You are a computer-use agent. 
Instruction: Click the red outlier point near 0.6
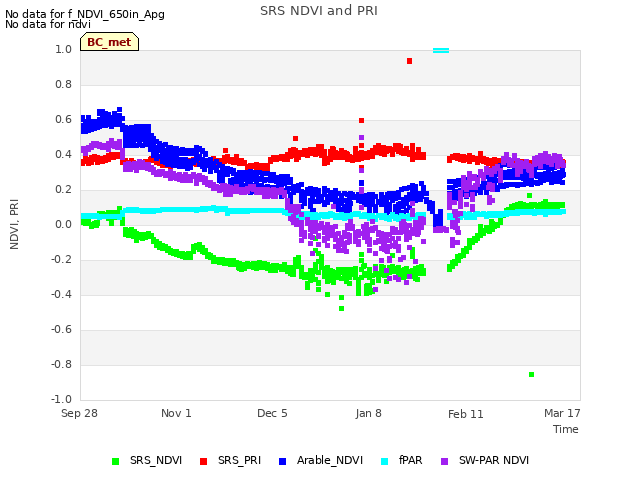(361, 120)
